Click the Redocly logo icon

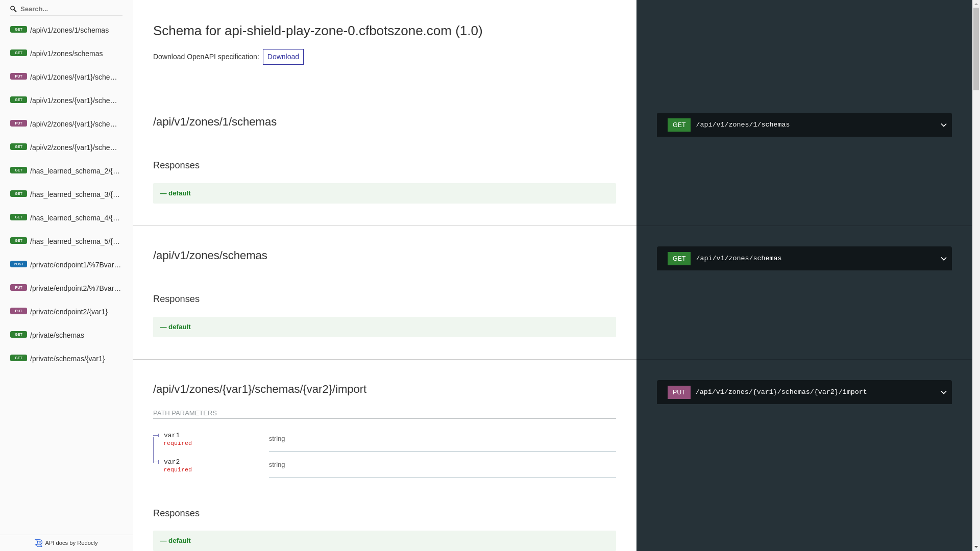click(39, 543)
